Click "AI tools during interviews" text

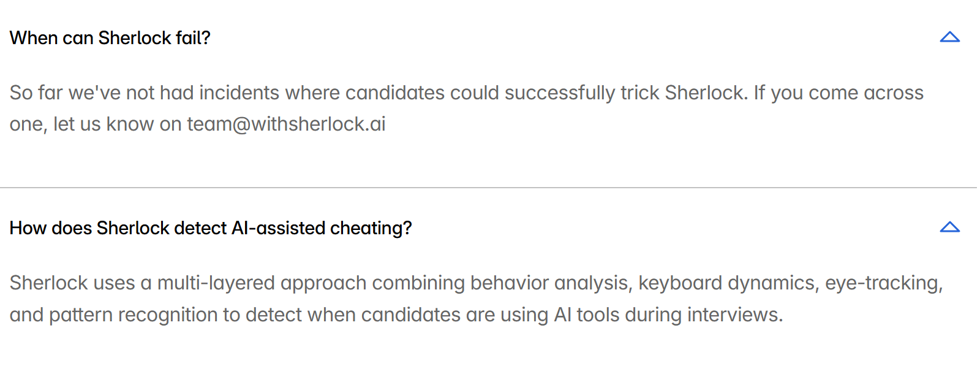coord(668,315)
